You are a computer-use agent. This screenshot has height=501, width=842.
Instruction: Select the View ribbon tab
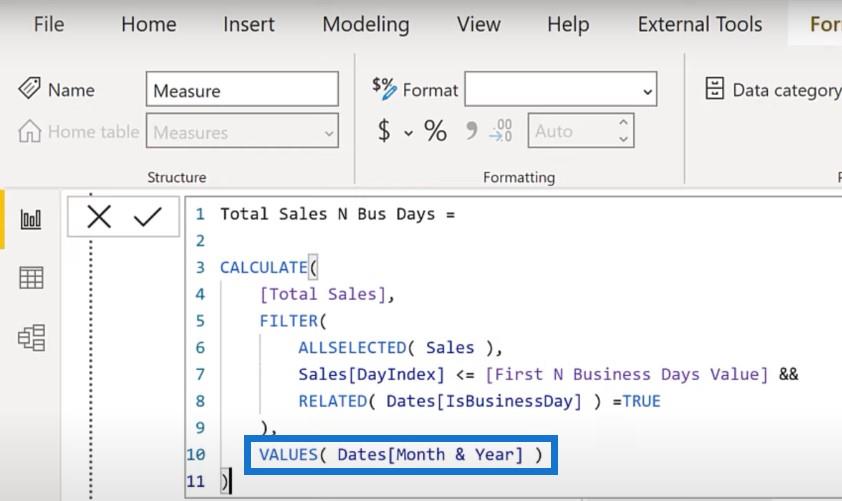click(x=476, y=24)
